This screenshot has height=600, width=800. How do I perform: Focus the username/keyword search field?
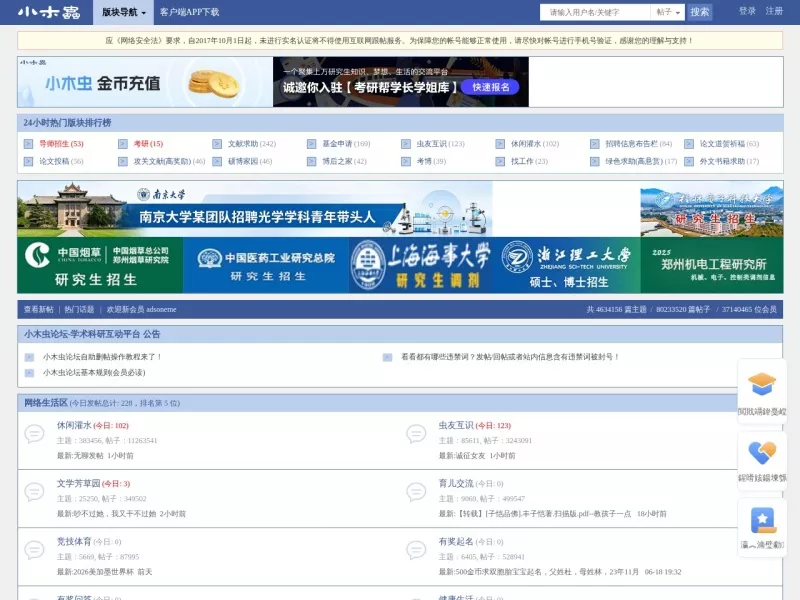click(595, 12)
